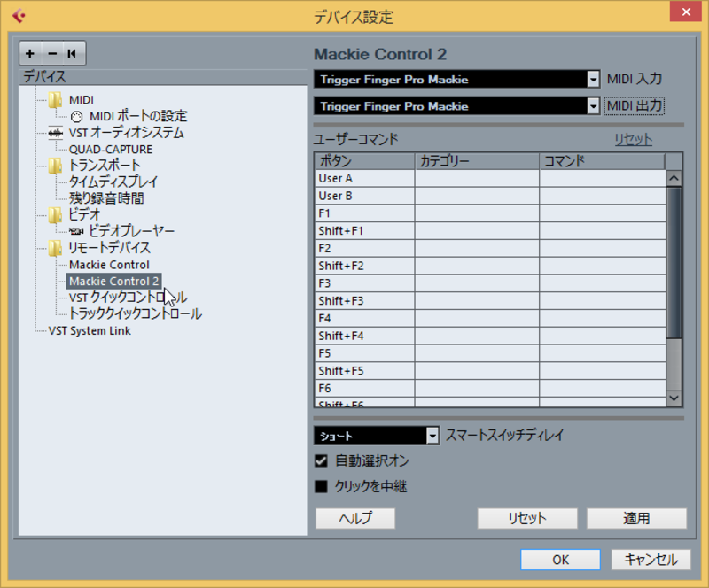Select QUAD-CAPTURE in the tree
Viewport: 709px width, 588px height.
(x=111, y=149)
